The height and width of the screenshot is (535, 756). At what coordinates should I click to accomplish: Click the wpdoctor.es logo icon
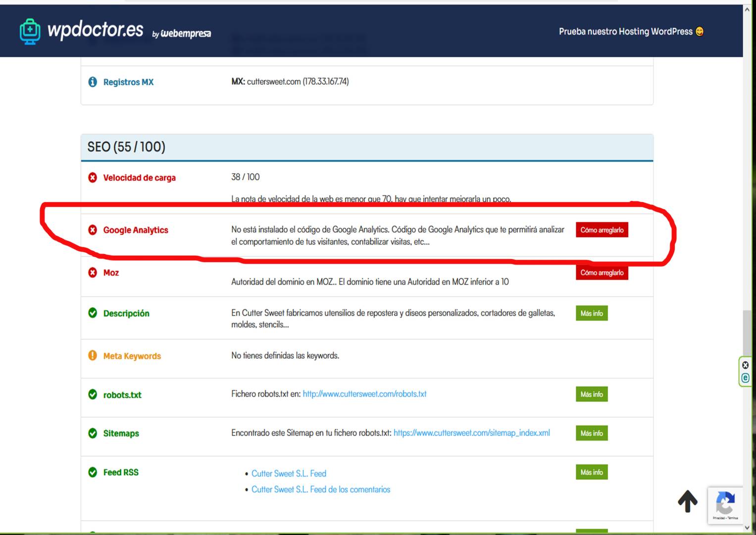click(x=30, y=31)
